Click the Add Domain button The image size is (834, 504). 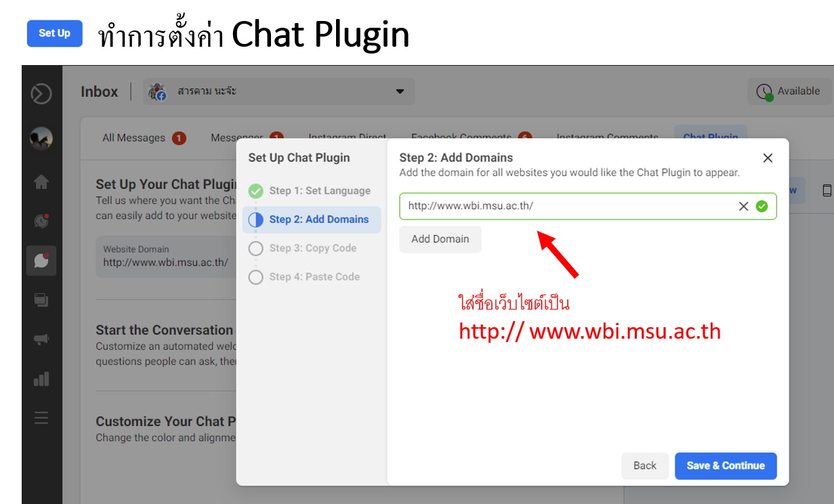[440, 239]
